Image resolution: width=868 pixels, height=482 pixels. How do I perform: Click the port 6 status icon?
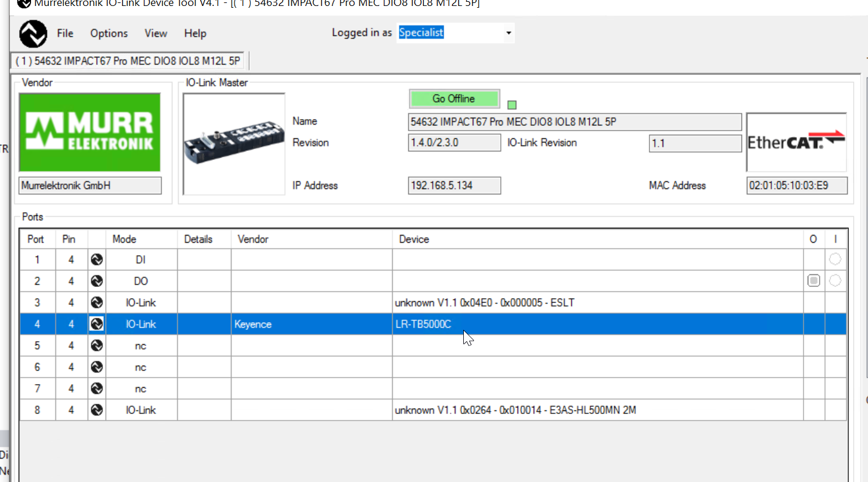coord(97,367)
